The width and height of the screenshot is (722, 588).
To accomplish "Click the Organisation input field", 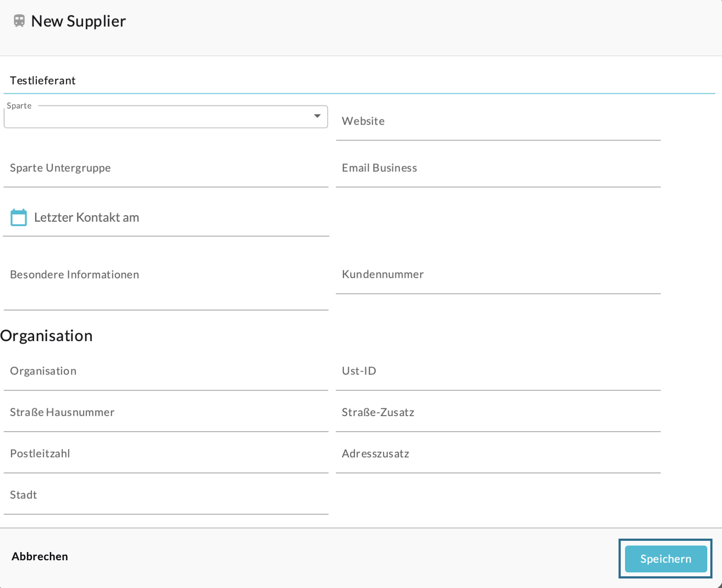I will [x=166, y=371].
